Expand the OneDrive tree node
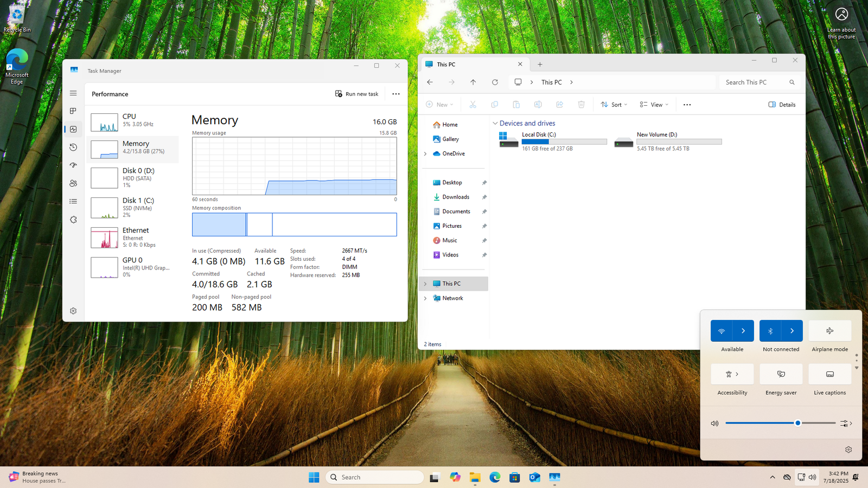Viewport: 868px width, 488px height. [425, 154]
